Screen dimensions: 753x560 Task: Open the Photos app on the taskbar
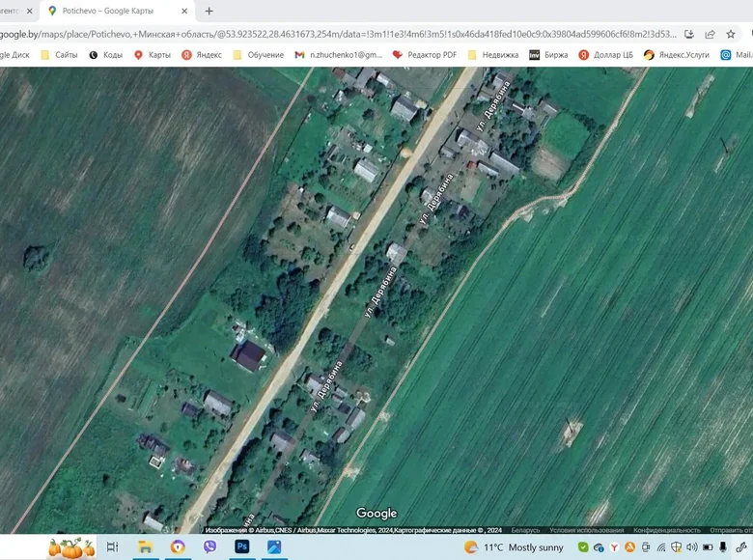pyautogui.click(x=274, y=546)
